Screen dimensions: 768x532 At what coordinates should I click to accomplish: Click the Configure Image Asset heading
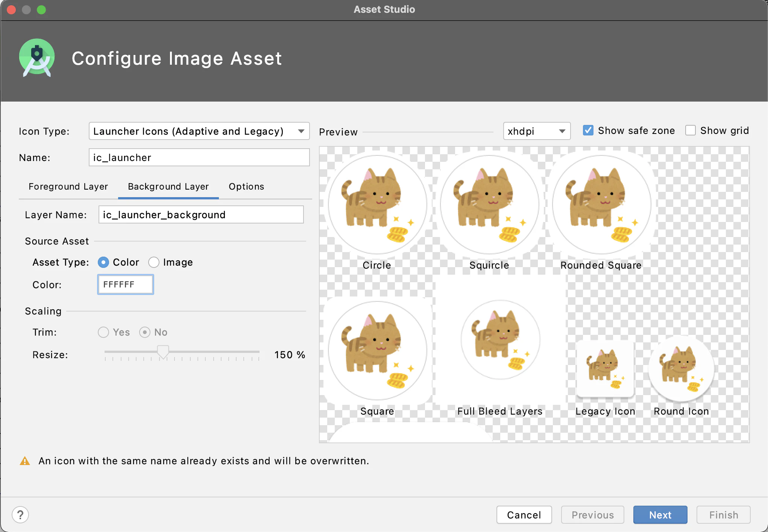pos(177,59)
